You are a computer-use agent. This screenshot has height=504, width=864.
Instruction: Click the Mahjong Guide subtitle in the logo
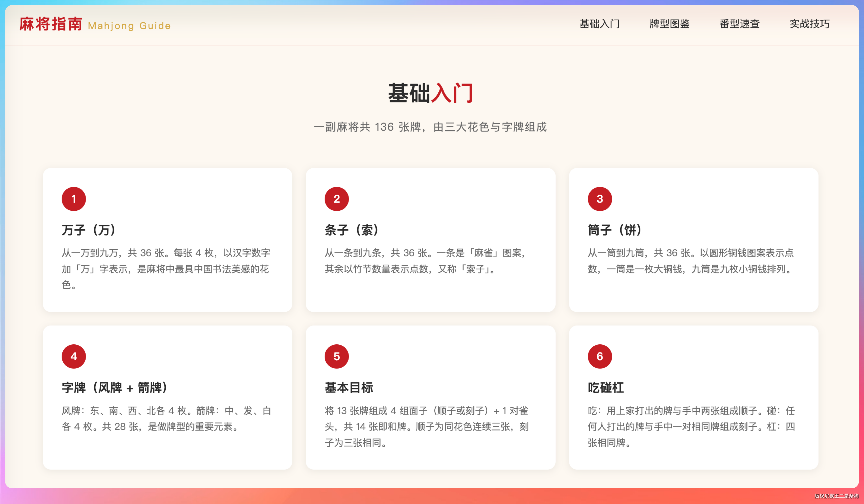pos(129,26)
